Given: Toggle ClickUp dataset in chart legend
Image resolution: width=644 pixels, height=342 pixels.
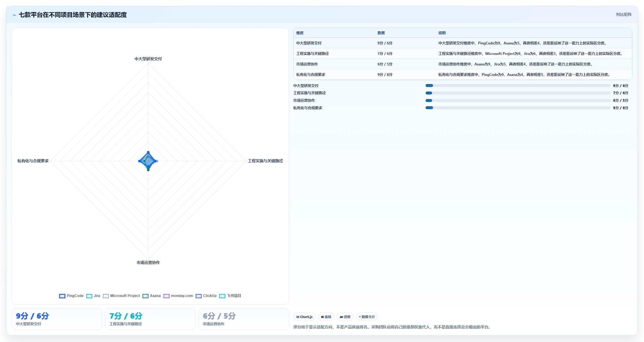Looking at the screenshot, I should click(x=206, y=296).
